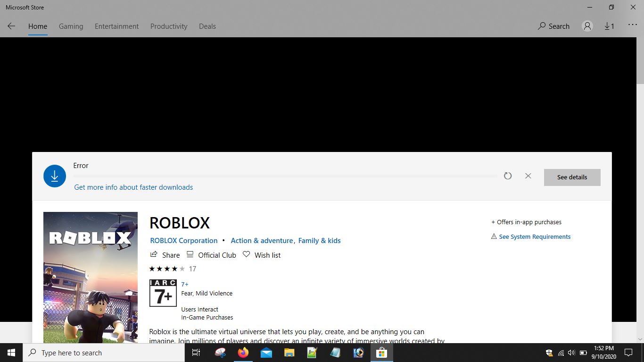Open the Family & kids category
This screenshot has height=362, width=644.
[320, 241]
